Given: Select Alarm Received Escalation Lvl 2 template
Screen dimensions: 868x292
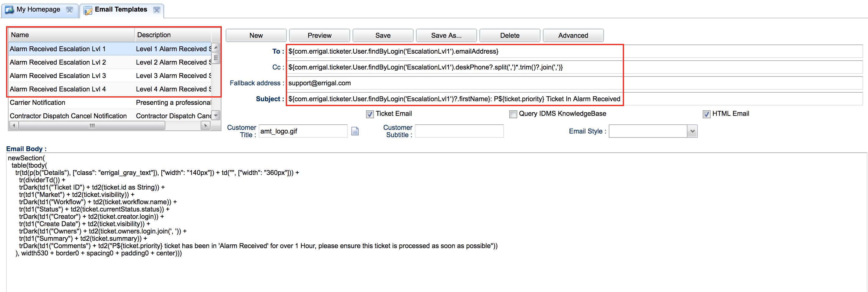Looking at the screenshot, I should [58, 62].
